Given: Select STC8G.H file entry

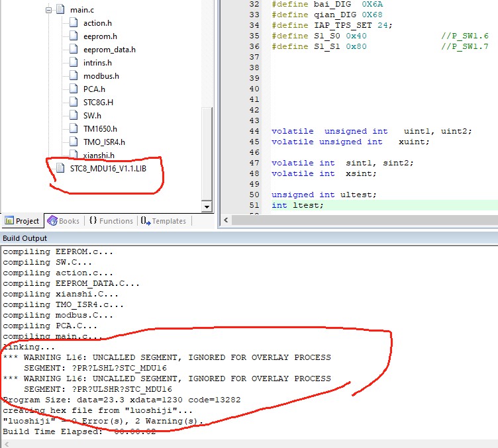Looking at the screenshot, I should (98, 103).
